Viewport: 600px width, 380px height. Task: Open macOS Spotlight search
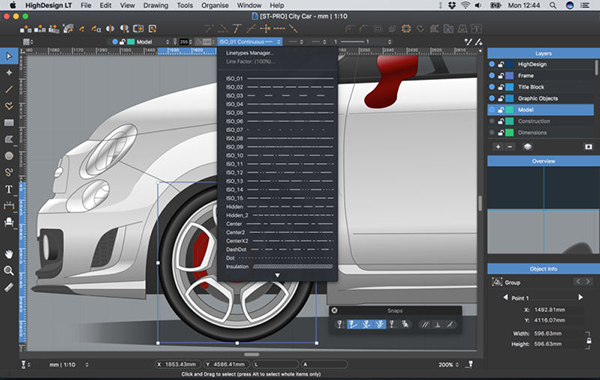click(x=553, y=5)
